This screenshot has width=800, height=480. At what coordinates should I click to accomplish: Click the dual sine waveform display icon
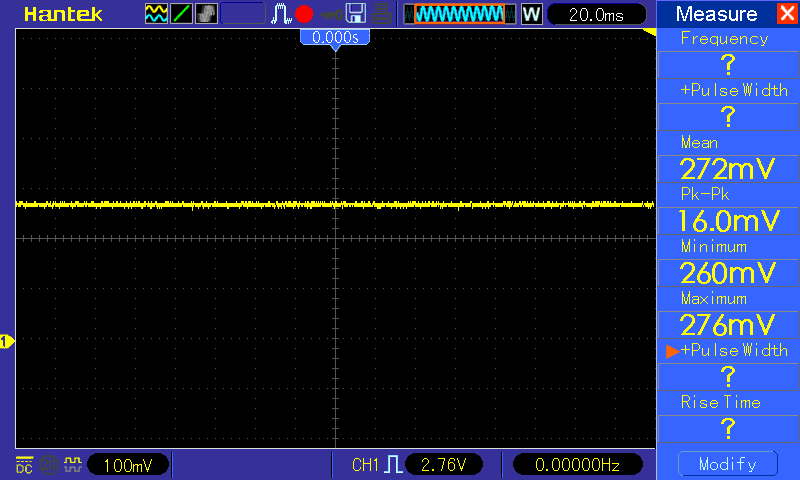tap(156, 14)
